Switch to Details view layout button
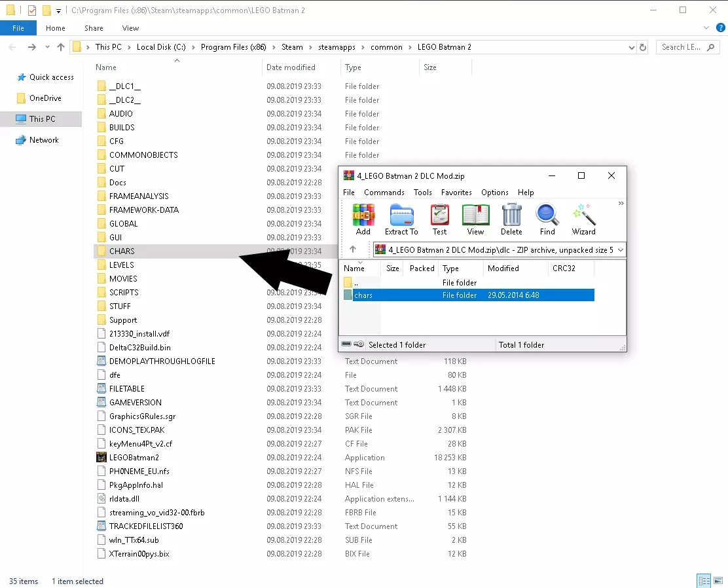The height and width of the screenshot is (588, 728). point(704,581)
